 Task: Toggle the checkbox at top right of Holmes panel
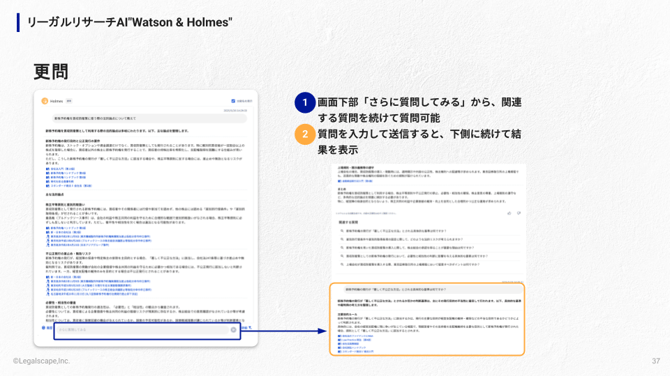point(233,101)
